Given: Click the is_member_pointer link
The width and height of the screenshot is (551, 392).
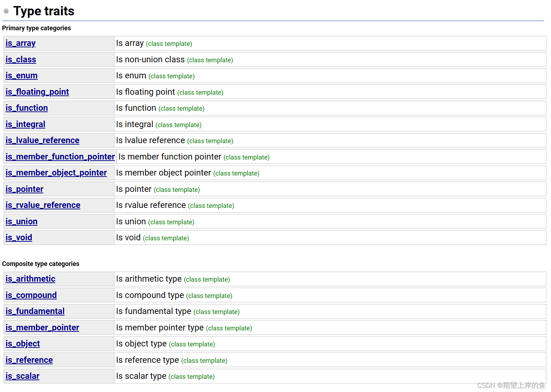Looking at the screenshot, I should [x=42, y=328].
